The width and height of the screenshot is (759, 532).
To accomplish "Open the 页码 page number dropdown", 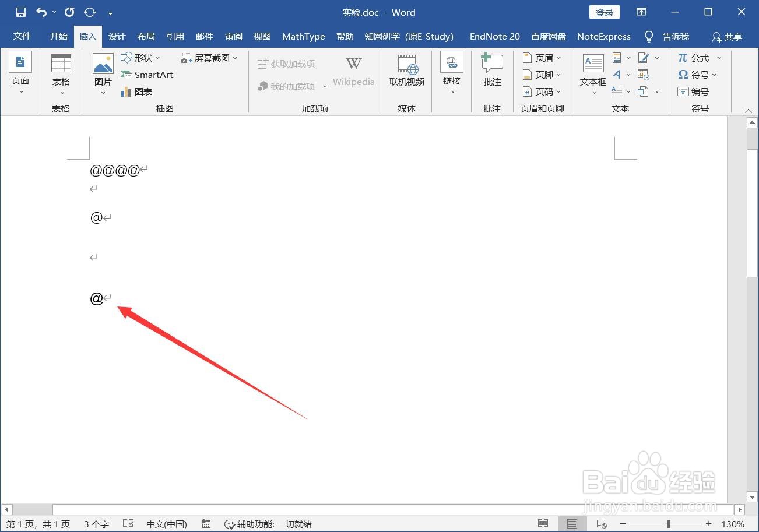I will click(542, 91).
